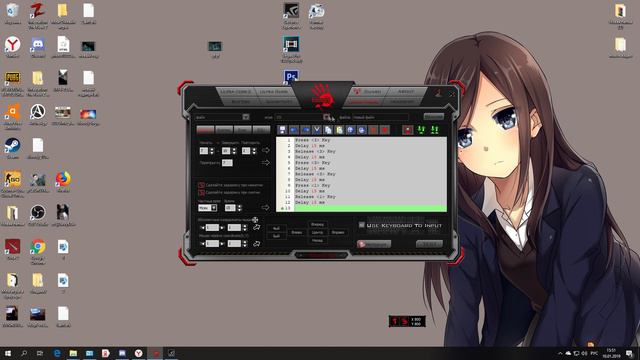Decrease absolute X with its left arrow
This screenshot has width=640, height=360.
click(x=202, y=228)
